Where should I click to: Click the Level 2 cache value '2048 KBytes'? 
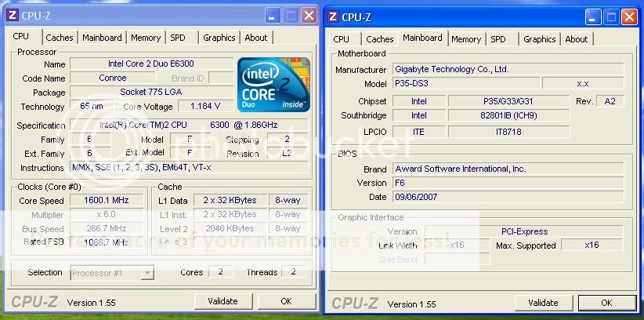tap(230, 228)
